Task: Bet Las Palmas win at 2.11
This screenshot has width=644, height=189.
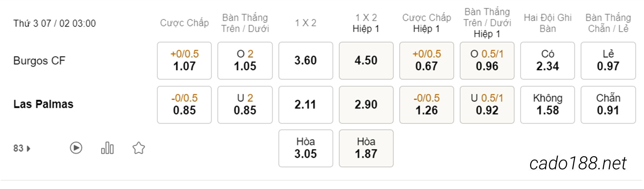Action: click(306, 105)
